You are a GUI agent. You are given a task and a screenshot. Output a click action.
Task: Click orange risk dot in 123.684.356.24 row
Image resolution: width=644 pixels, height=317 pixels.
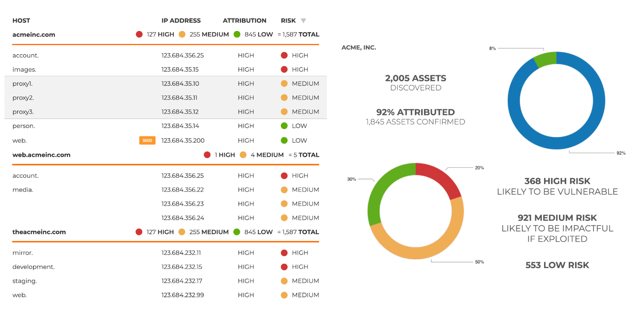click(x=284, y=218)
